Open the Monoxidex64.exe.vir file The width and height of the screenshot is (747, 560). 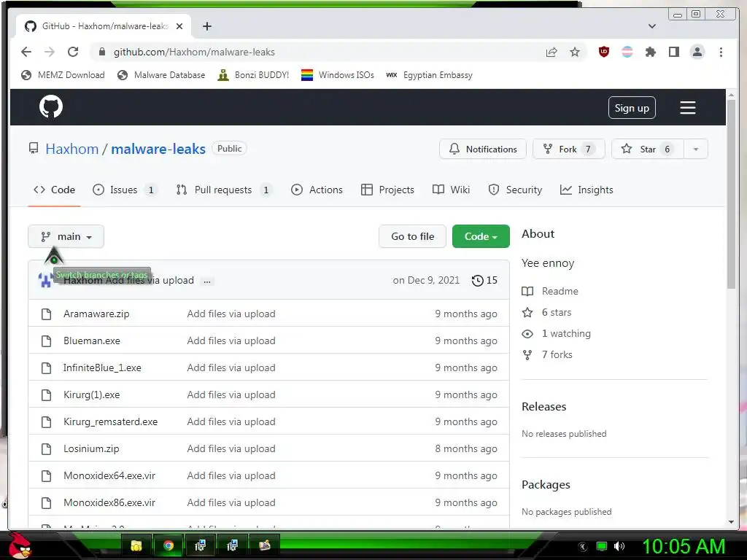(x=109, y=475)
